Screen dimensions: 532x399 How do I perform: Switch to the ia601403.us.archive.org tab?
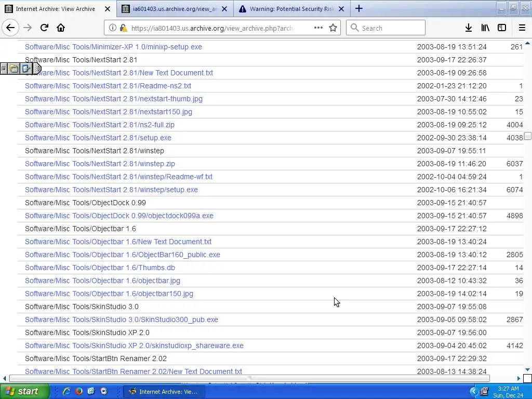[x=175, y=9]
